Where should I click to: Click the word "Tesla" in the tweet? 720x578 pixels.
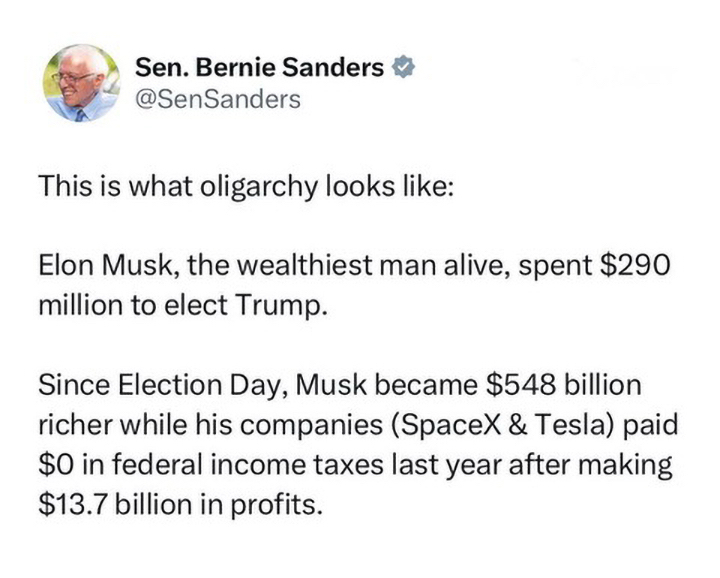point(569,421)
